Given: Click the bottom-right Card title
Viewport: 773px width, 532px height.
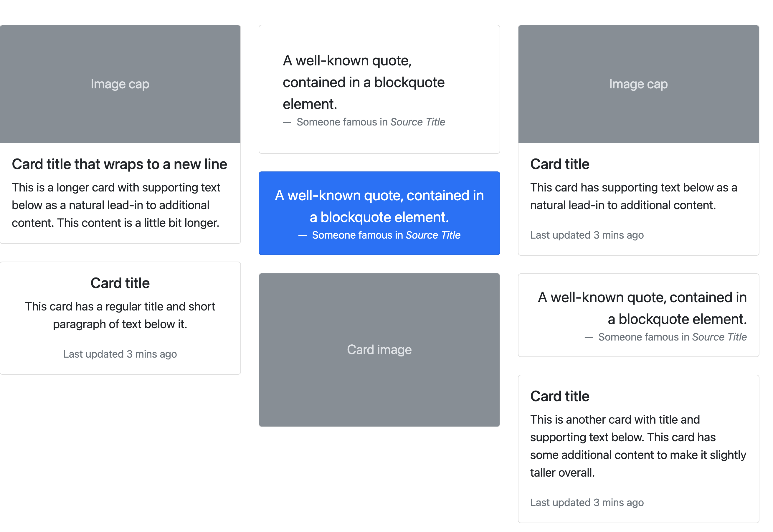Looking at the screenshot, I should 560,396.
